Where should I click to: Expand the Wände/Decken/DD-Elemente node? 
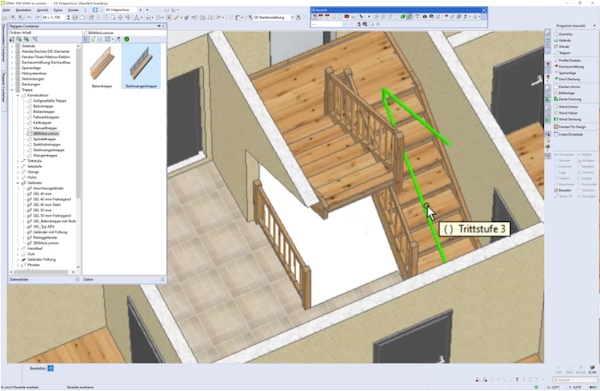pos(12,51)
